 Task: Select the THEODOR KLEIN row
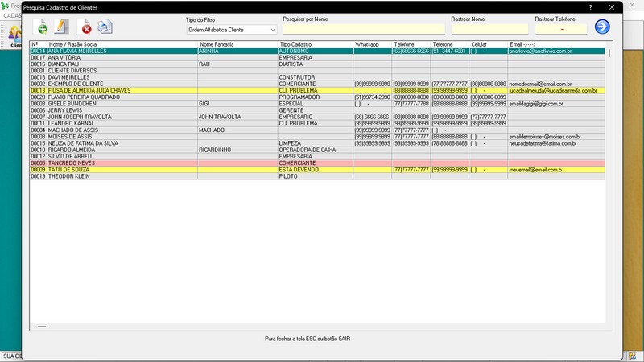tap(317, 176)
